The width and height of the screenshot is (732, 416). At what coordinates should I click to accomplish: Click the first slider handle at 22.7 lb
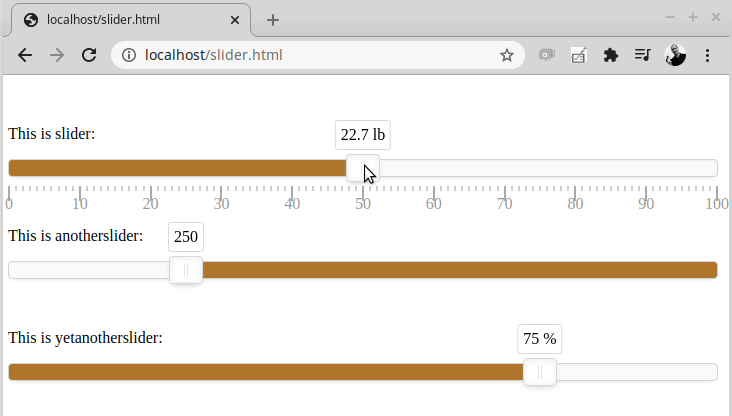(x=363, y=168)
